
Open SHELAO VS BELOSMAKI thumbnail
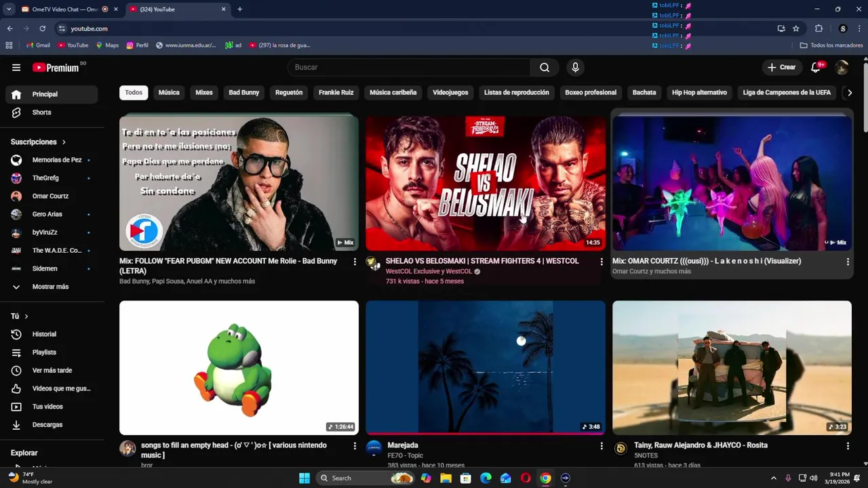[486, 183]
